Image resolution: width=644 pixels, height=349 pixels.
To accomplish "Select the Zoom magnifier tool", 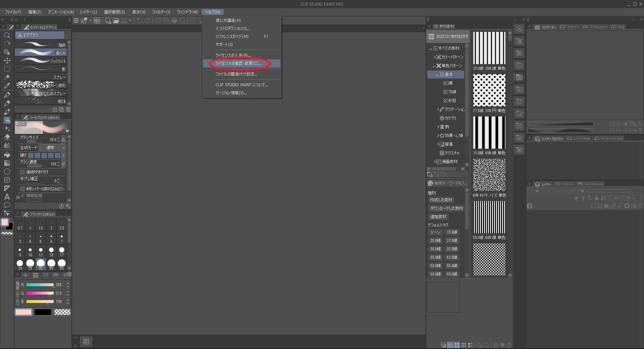I will click(x=7, y=35).
